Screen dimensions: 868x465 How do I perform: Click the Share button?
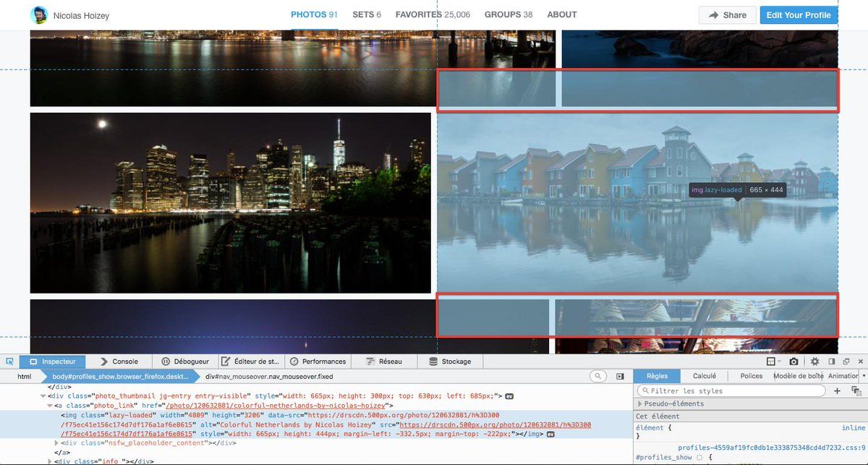click(727, 15)
